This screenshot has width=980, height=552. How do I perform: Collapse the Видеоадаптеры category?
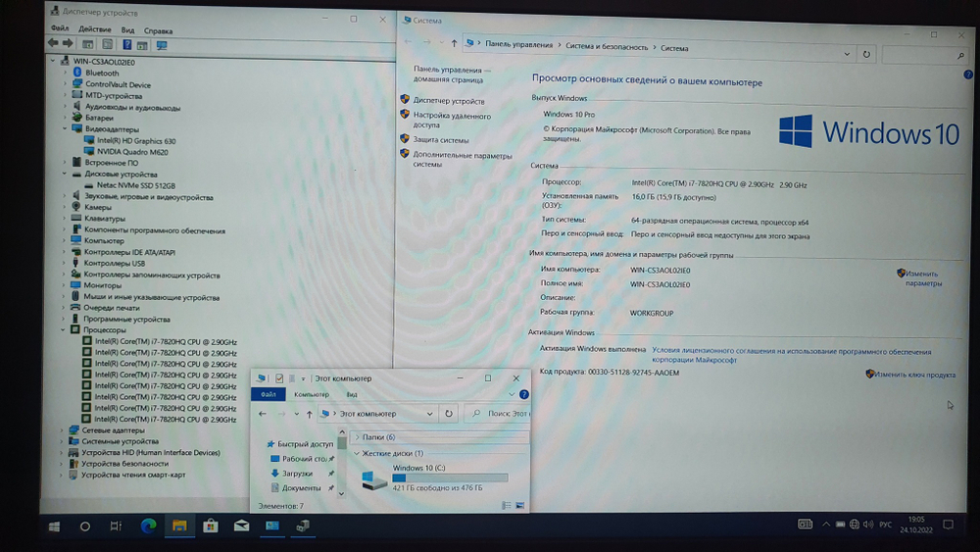(x=65, y=128)
